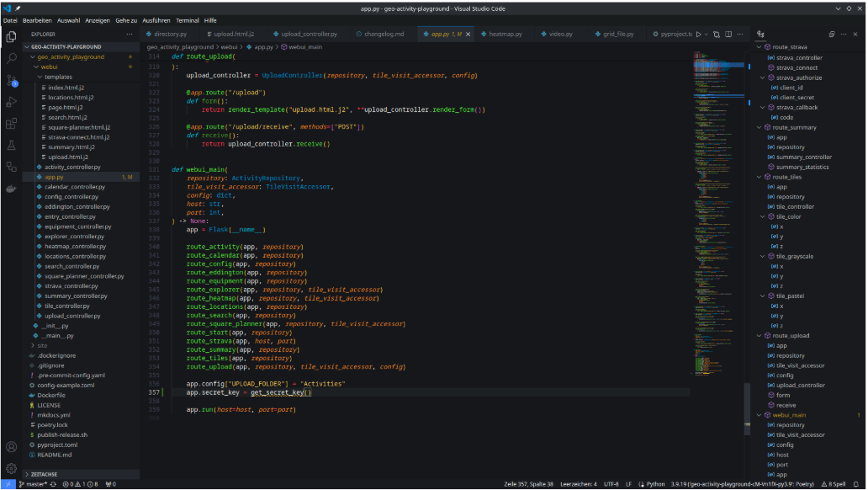Open the Datei menu
This screenshot has width=868, height=490.
pyautogui.click(x=11, y=20)
